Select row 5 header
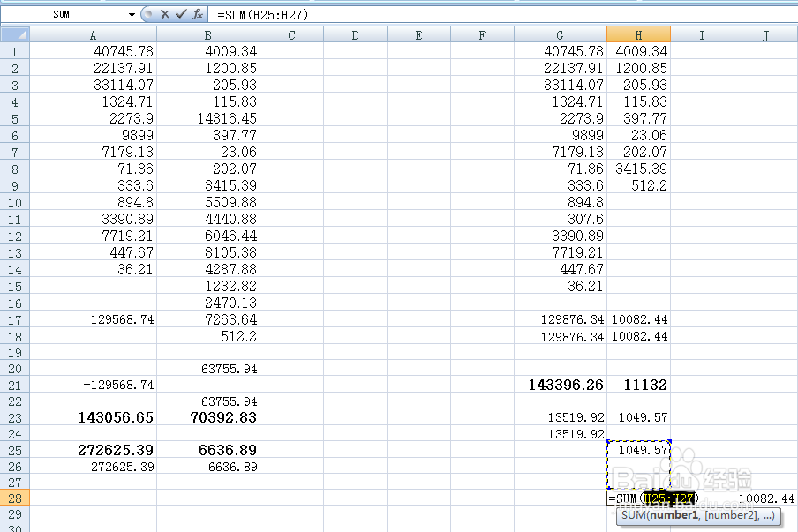The image size is (798, 532). (x=15, y=118)
